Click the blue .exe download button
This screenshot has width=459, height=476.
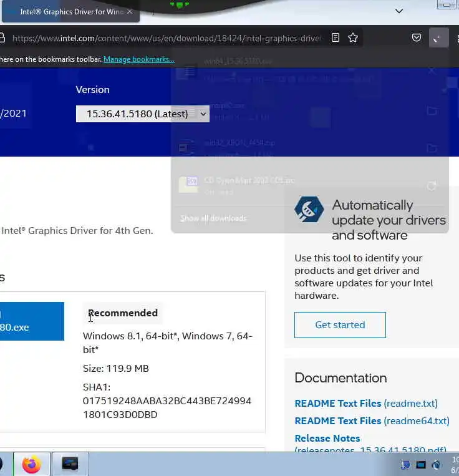32,321
